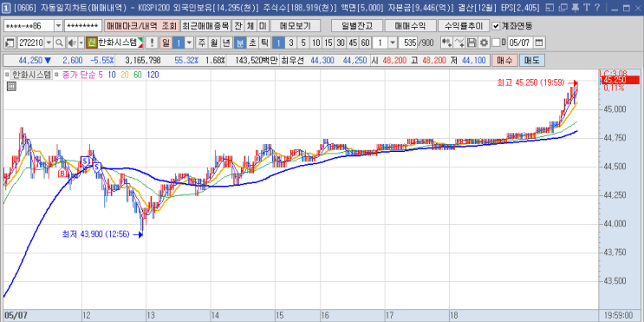The image size is (644, 322).
Task: Click the duplicate window icon in title bar
Action: pos(563,7)
